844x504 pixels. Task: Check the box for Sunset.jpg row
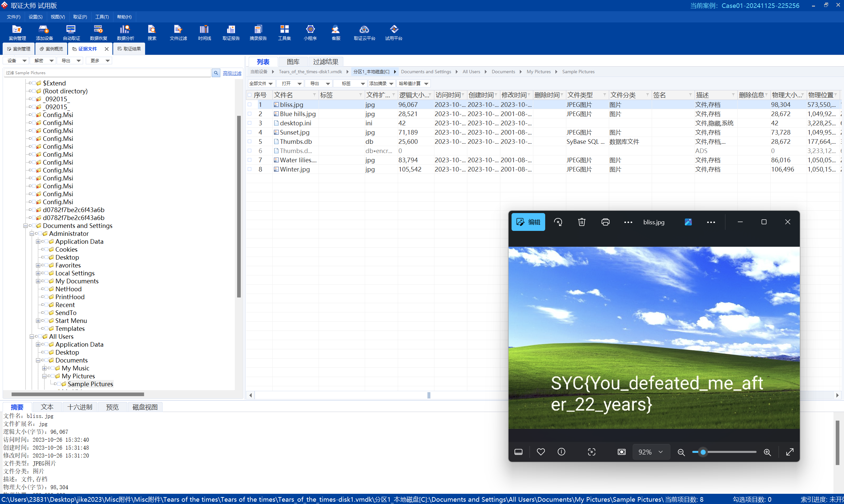click(x=250, y=132)
